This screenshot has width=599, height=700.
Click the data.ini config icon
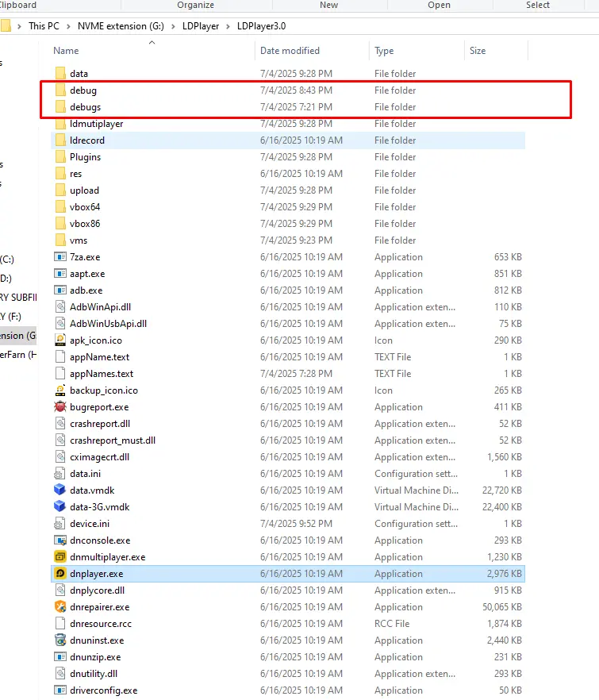[x=60, y=474]
